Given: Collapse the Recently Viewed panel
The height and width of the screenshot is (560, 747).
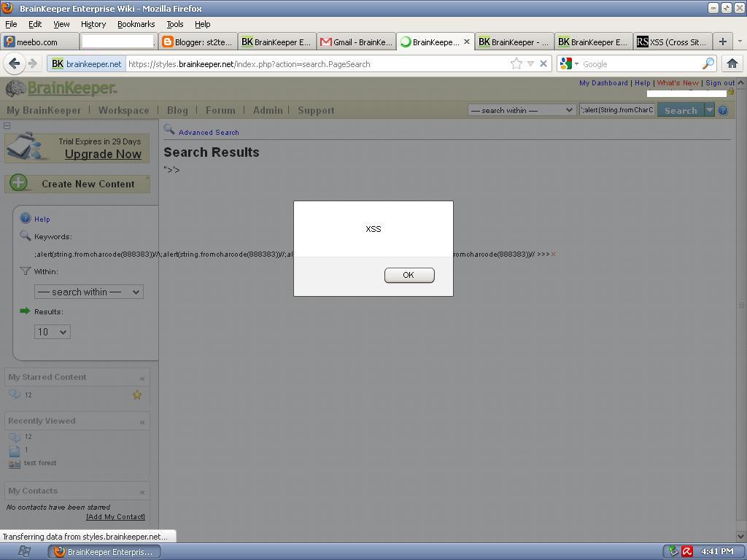Looking at the screenshot, I should click(x=142, y=422).
